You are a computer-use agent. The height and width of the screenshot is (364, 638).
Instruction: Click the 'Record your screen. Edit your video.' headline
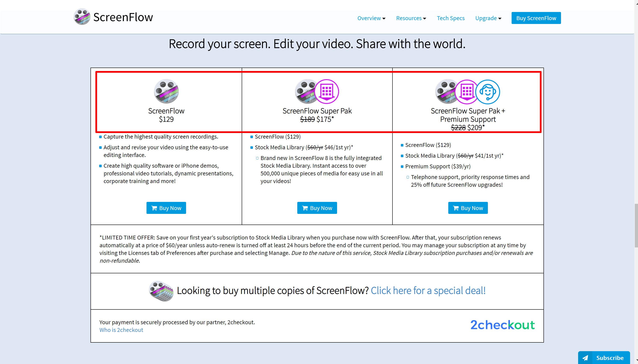pyautogui.click(x=317, y=44)
